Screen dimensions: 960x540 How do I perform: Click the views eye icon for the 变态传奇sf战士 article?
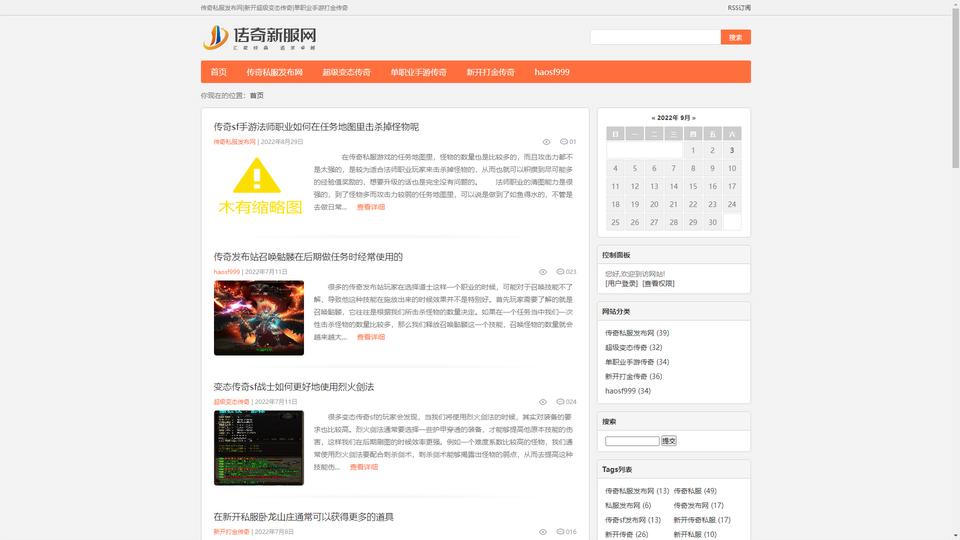coord(542,402)
